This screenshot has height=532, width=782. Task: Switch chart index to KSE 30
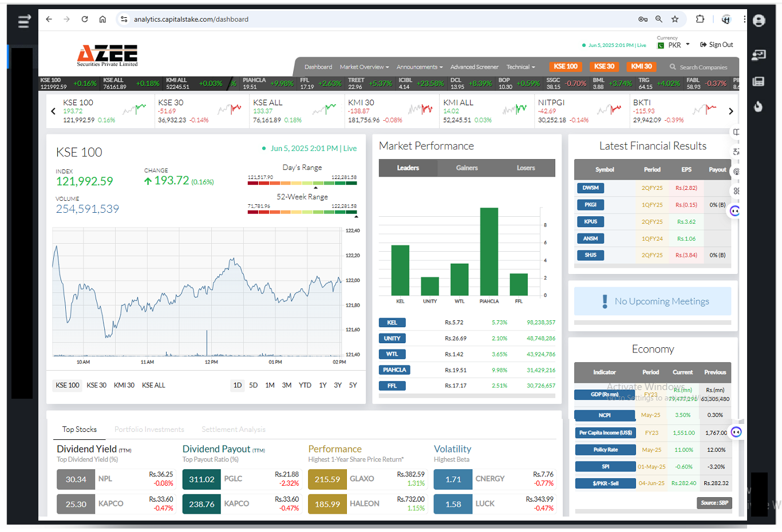tap(97, 386)
